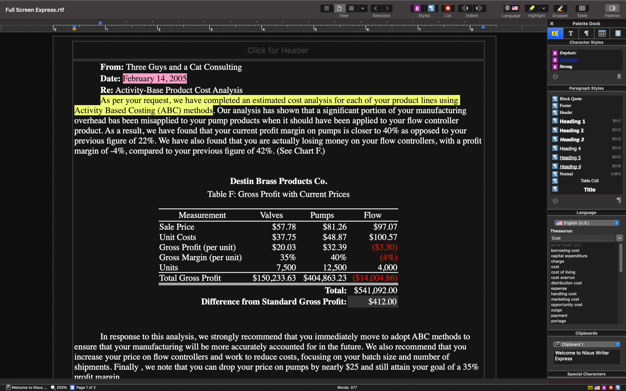626x391 pixels.
Task: Click the orange indent marker on ruler
Action: [x=74, y=28]
